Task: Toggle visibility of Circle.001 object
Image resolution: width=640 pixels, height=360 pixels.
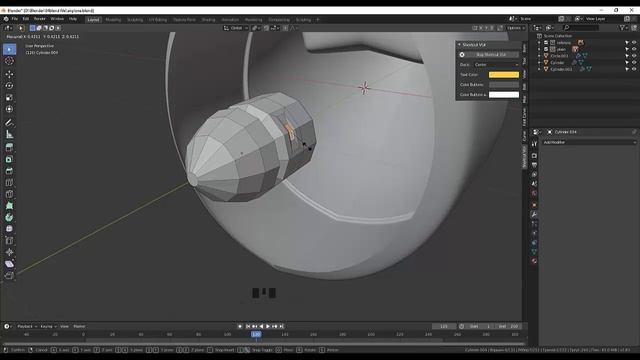Action: (x=634, y=56)
